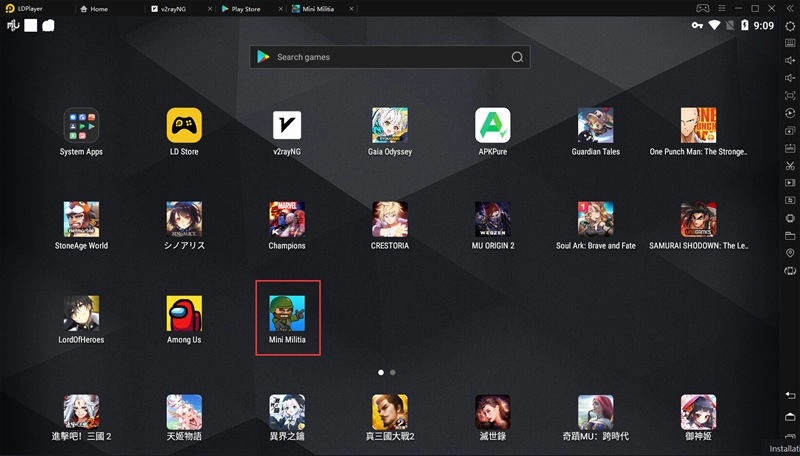Click the scissors screenshot tool in sidebar
The height and width of the screenshot is (456, 800).
790,165
